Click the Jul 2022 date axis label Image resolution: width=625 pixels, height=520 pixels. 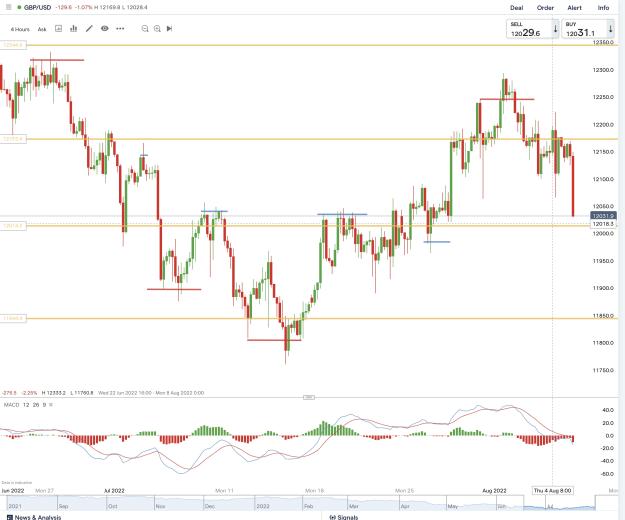pyautogui.click(x=114, y=491)
